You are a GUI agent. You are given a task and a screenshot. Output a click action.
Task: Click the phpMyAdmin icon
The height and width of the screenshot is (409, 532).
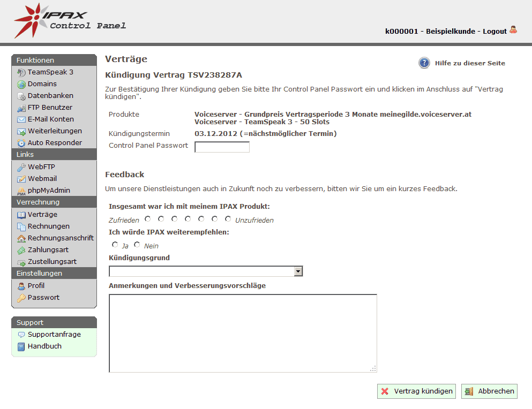[21, 191]
